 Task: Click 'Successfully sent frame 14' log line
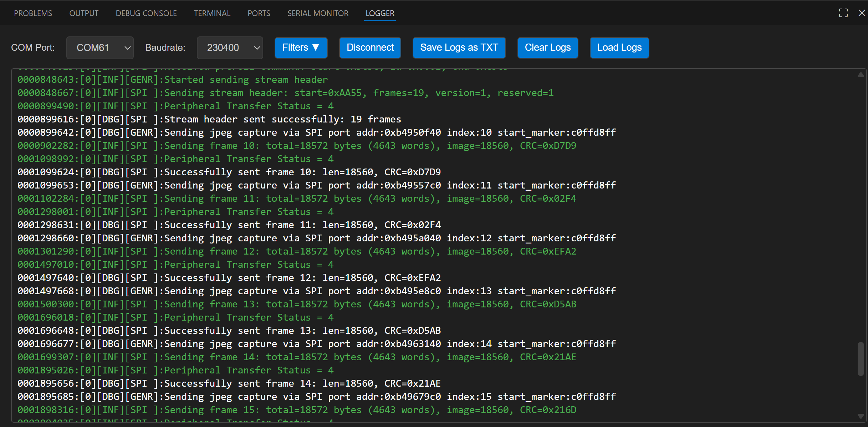coord(229,383)
